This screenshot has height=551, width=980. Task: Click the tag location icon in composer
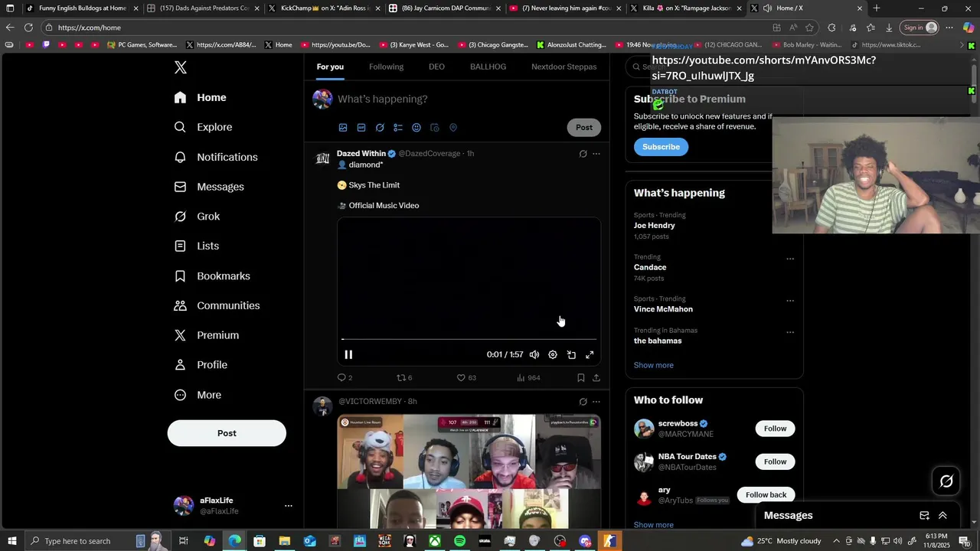pos(453,128)
